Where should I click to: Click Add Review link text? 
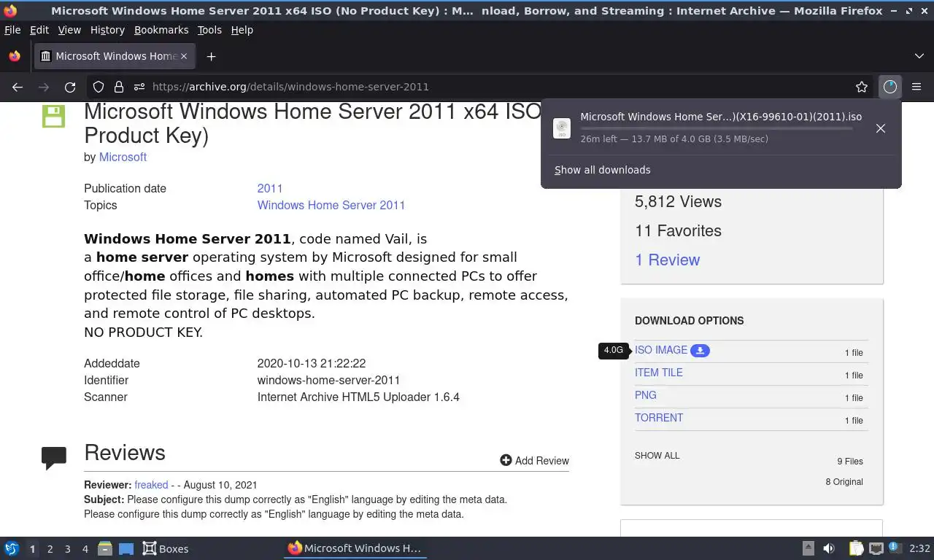point(542,461)
